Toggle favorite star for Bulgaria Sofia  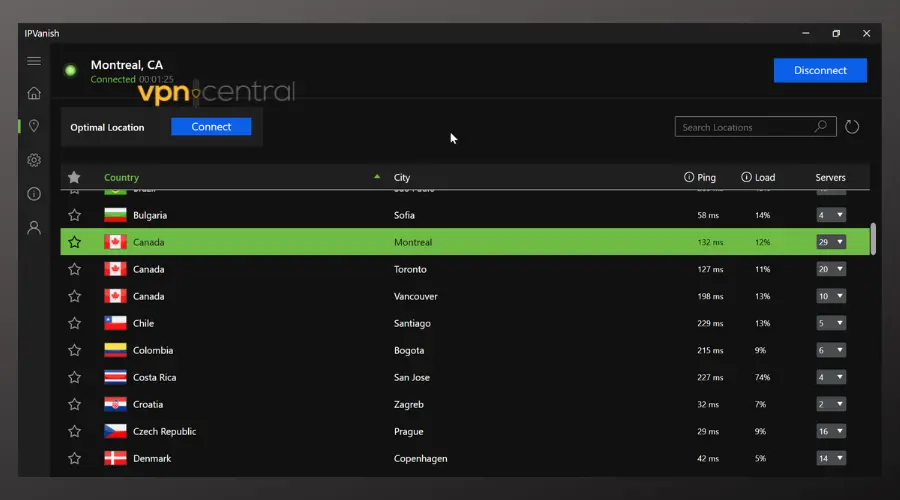tap(74, 215)
